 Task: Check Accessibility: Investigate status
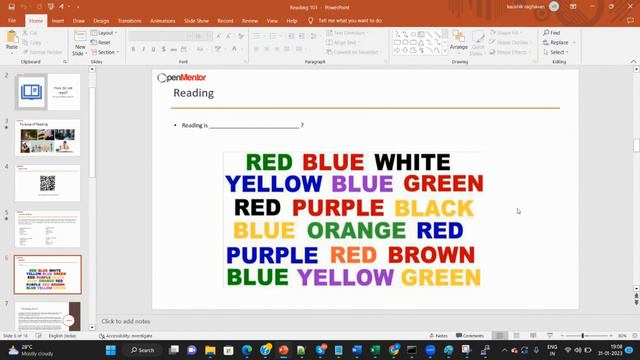coord(126,336)
